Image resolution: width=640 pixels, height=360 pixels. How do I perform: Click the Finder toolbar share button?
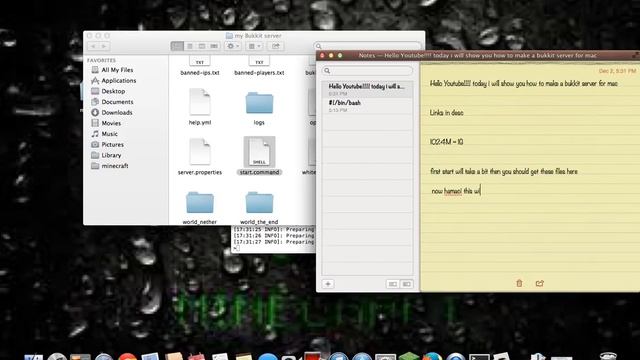pos(276,46)
